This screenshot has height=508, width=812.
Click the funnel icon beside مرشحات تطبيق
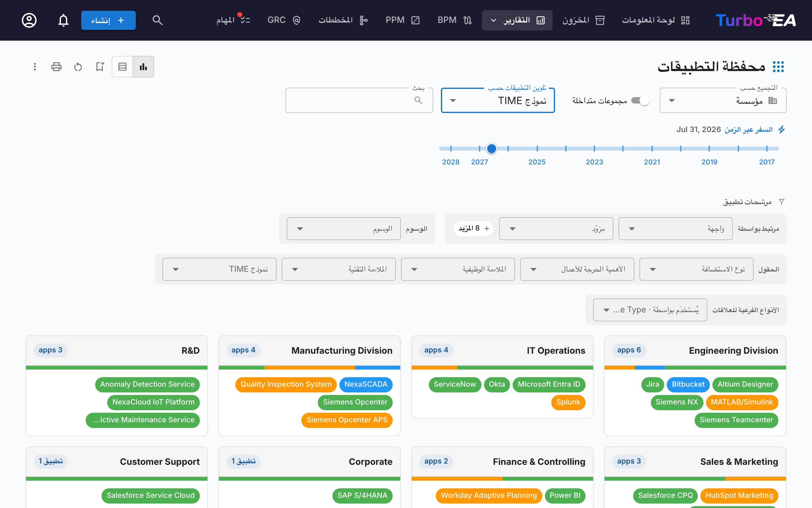click(782, 202)
